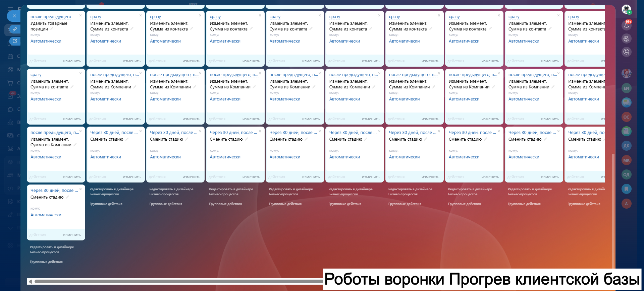Viewport: 644px width, 291px height.
Task: Open the chat with the ОД avatar
Action: 626,174
